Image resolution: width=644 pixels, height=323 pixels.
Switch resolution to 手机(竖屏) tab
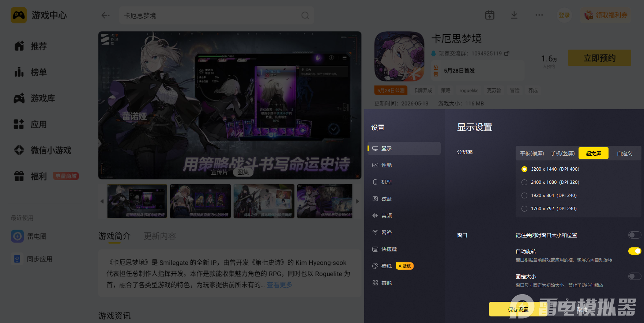(x=563, y=153)
